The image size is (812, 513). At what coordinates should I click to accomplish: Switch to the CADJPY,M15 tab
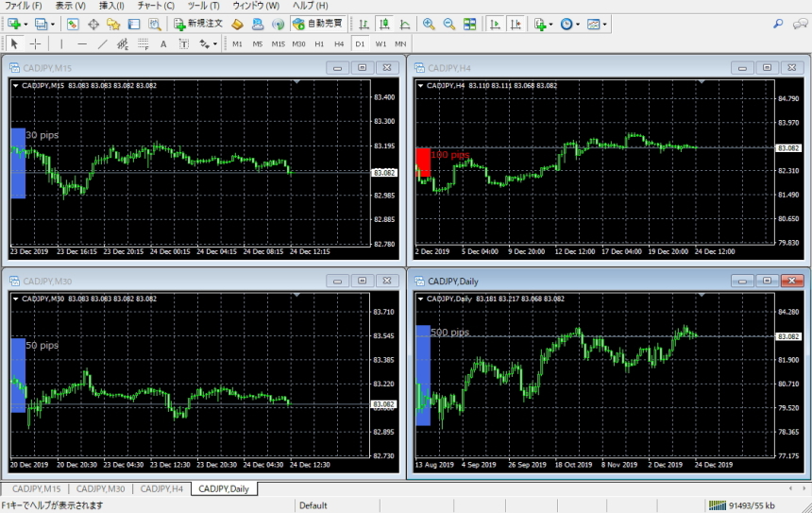[36, 488]
